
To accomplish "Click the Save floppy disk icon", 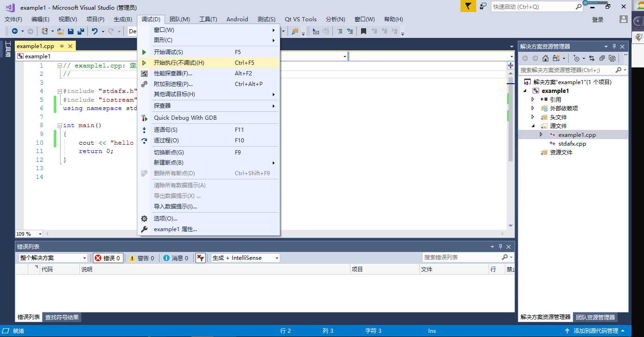I will (71, 31).
